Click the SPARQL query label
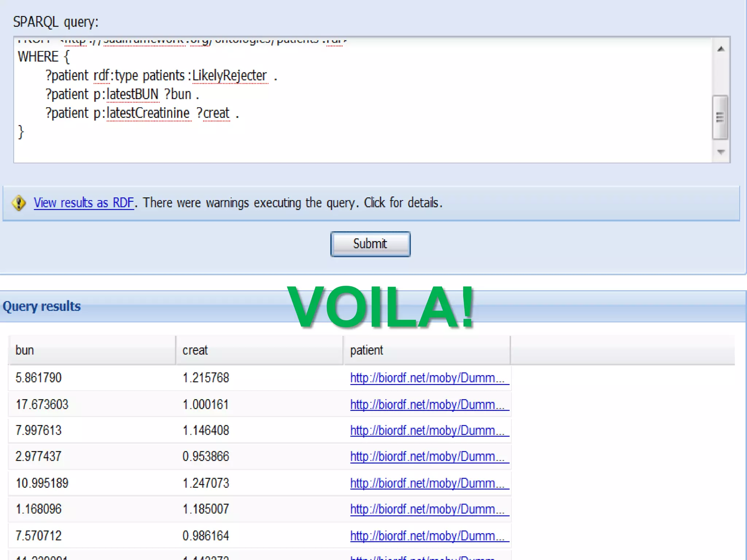This screenshot has width=747, height=560. [56, 22]
